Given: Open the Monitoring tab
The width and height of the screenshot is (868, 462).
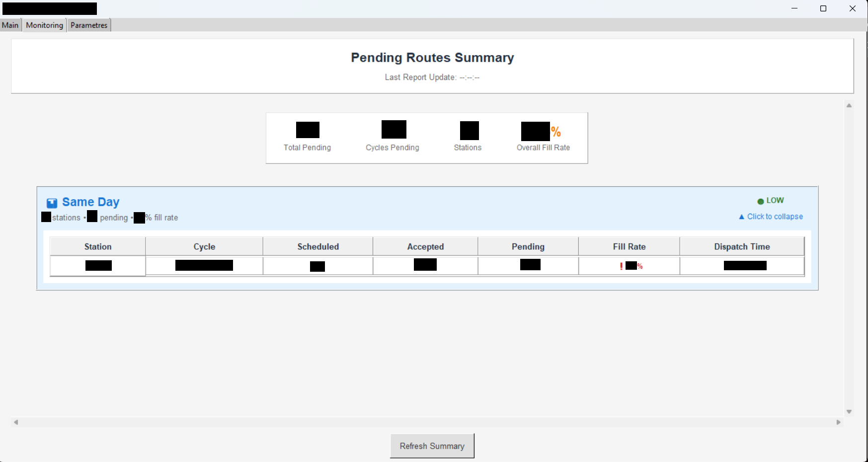Looking at the screenshot, I should tap(44, 25).
